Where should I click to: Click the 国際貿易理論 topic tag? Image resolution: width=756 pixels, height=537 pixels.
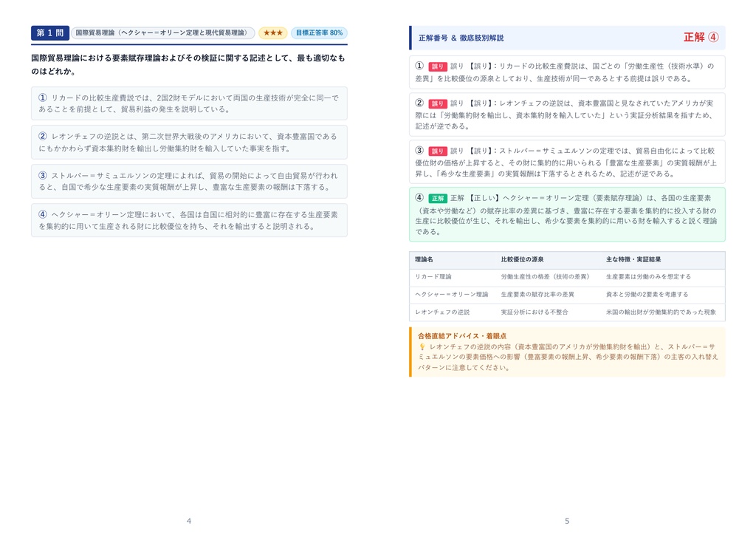point(163,33)
